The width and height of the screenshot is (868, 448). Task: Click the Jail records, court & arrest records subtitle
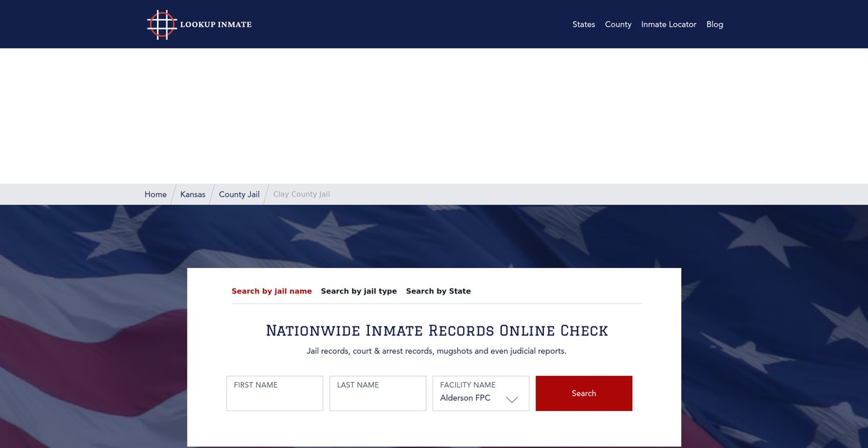[x=437, y=351]
